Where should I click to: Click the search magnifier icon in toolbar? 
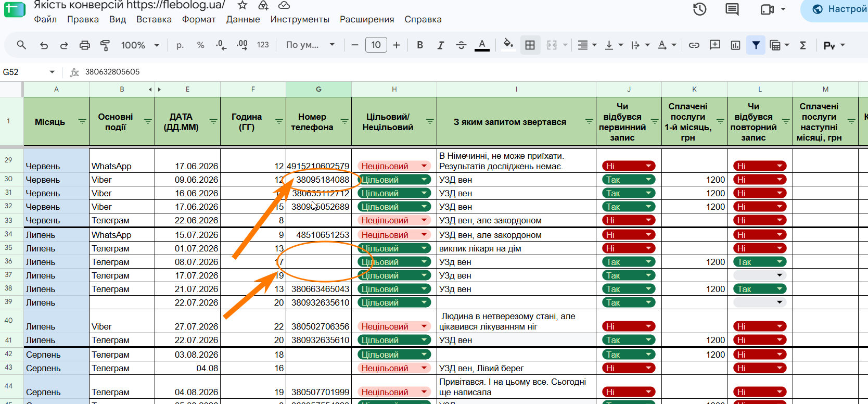pyautogui.click(x=21, y=45)
